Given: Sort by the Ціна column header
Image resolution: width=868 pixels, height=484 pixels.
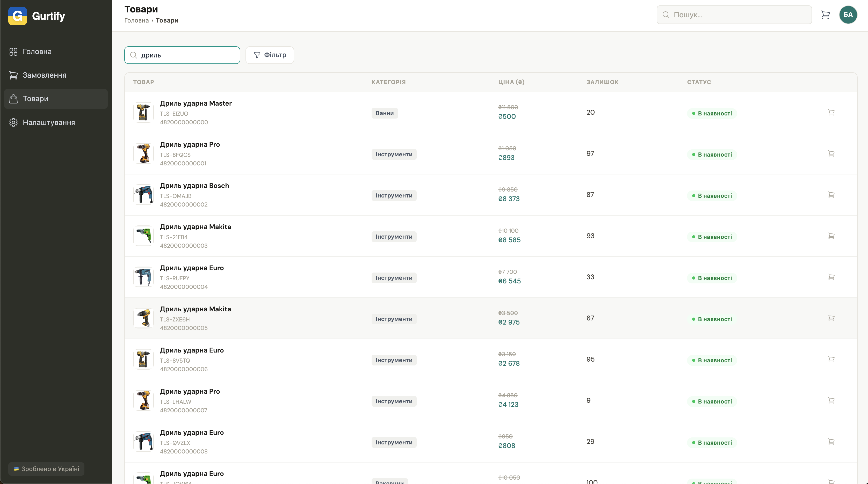Looking at the screenshot, I should (511, 82).
